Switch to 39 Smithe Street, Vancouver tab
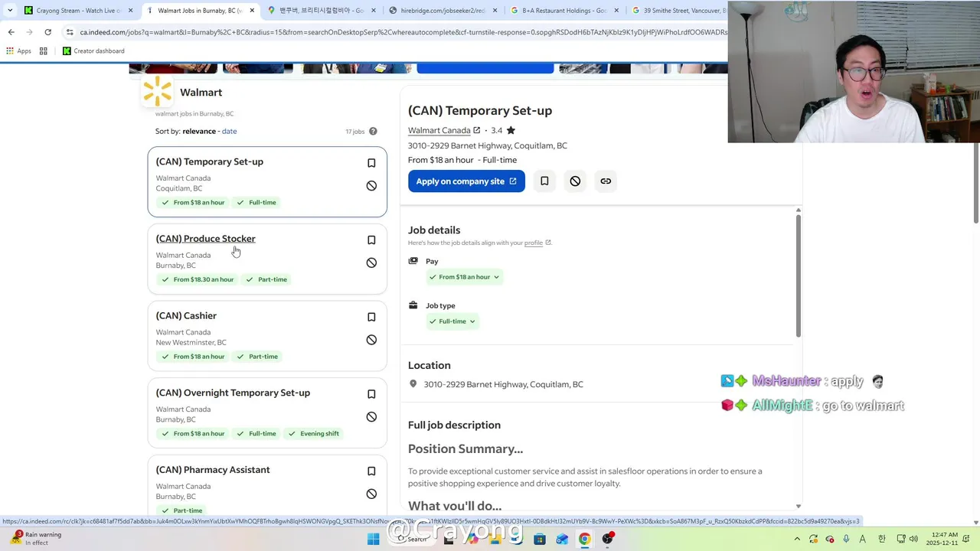Image resolution: width=980 pixels, height=551 pixels. (x=677, y=11)
